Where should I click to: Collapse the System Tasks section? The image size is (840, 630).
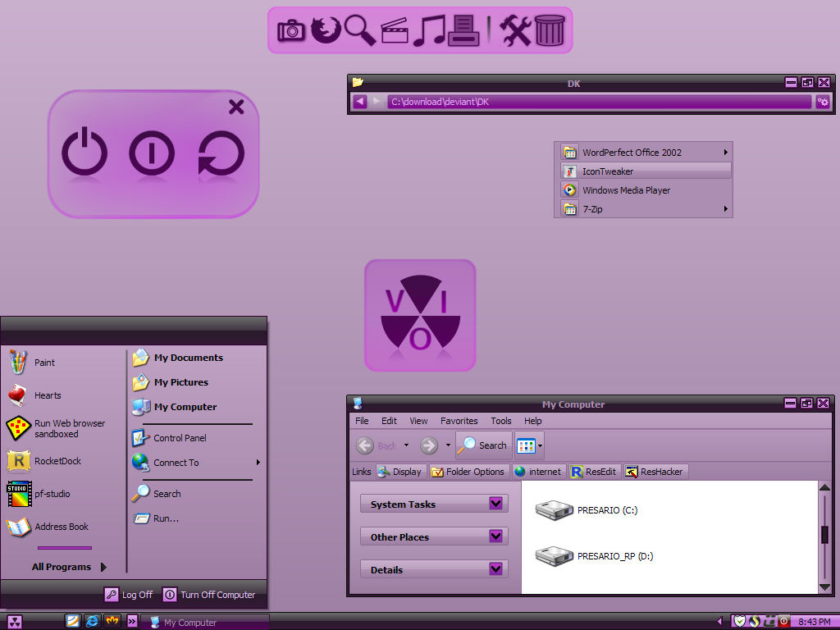[x=494, y=503]
